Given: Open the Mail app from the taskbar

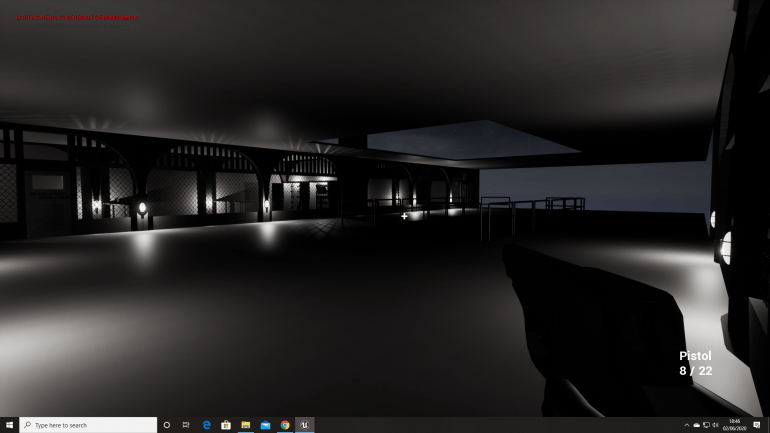Looking at the screenshot, I should tap(265, 425).
